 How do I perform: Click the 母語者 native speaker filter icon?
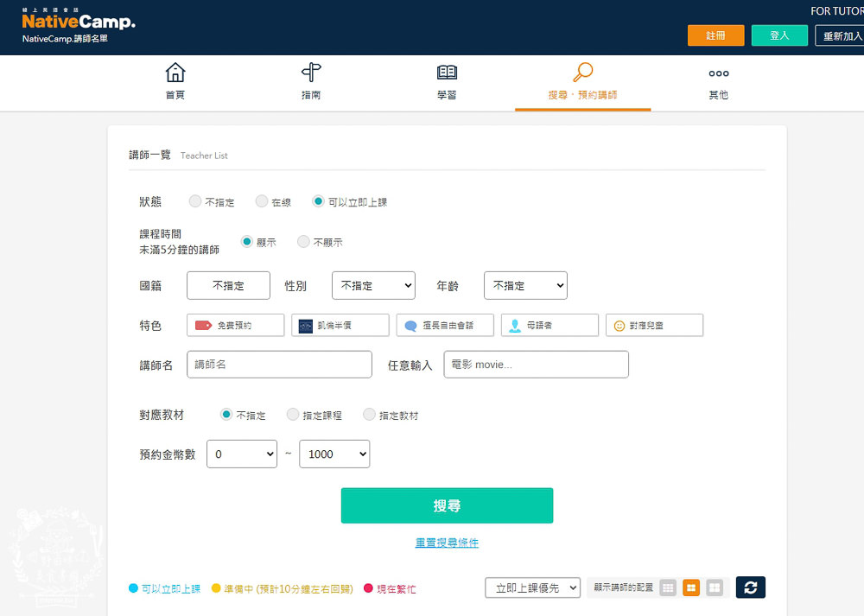coord(547,325)
